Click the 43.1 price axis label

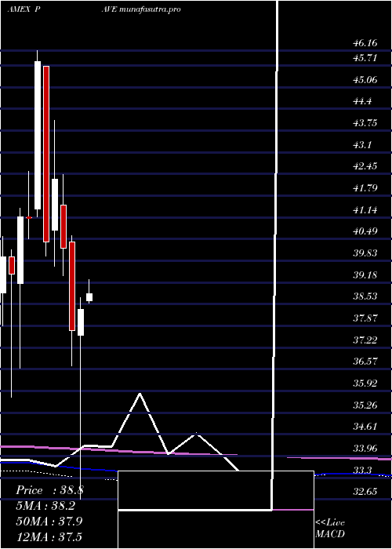362,145
